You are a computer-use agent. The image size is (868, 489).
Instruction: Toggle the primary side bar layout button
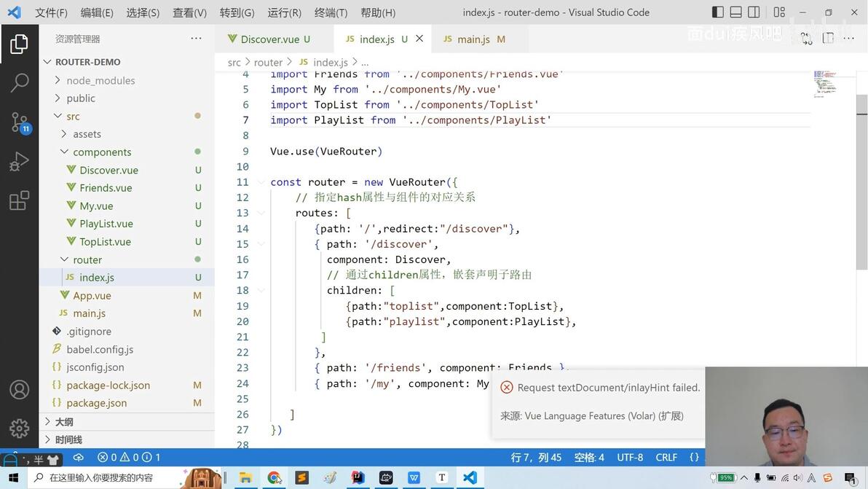717,12
